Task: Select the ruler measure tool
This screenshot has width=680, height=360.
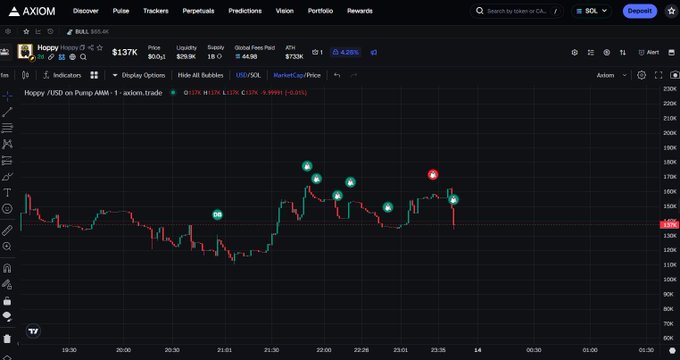Action: point(7,230)
